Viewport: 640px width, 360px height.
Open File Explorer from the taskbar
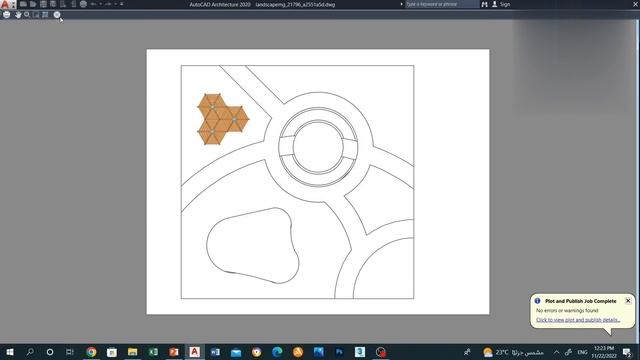click(x=132, y=352)
